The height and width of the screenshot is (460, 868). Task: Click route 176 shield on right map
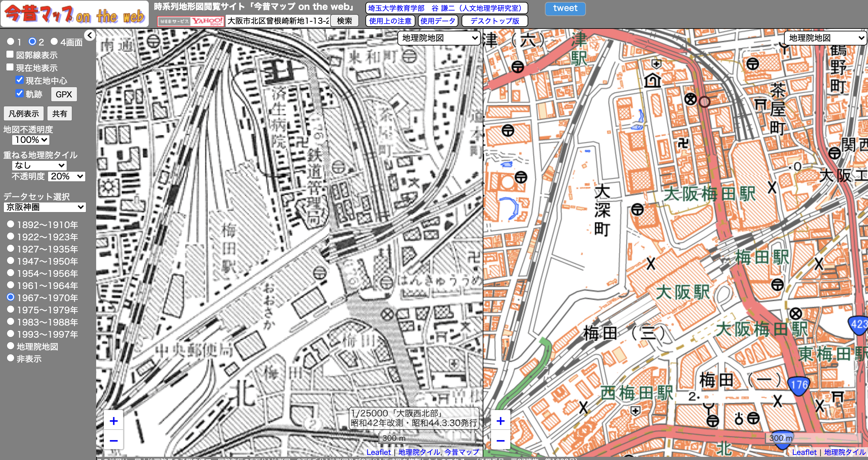pos(798,386)
